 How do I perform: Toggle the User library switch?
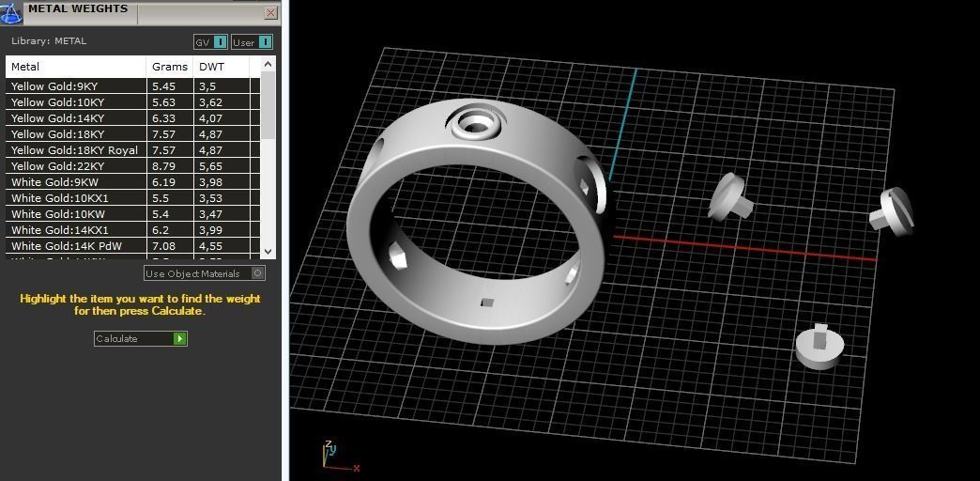point(252,42)
